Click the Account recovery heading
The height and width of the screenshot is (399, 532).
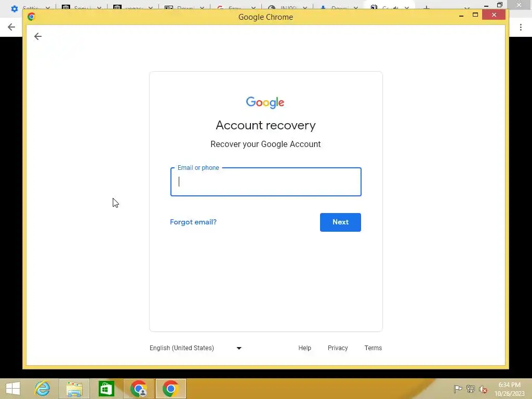pos(265,126)
